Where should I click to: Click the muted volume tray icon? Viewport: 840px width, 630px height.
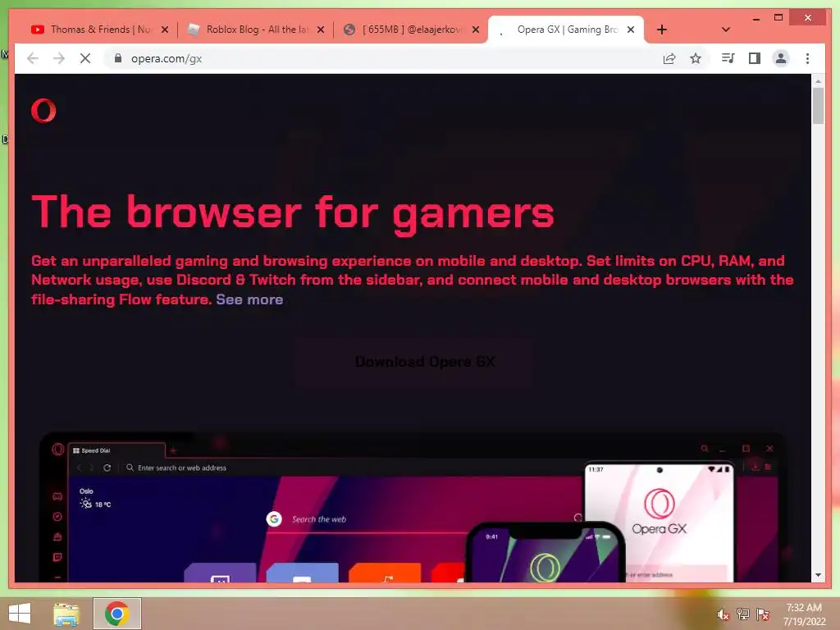pos(724,614)
